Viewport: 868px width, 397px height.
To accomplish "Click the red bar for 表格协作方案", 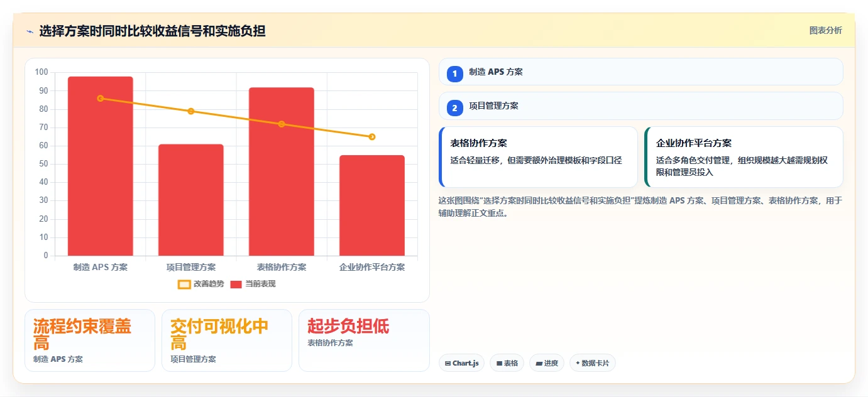I will point(282,171).
